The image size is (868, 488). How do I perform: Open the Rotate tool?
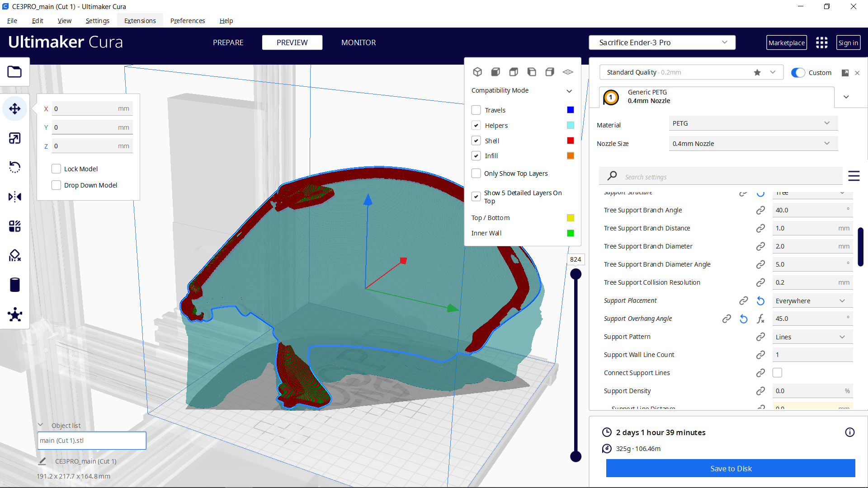coord(15,167)
